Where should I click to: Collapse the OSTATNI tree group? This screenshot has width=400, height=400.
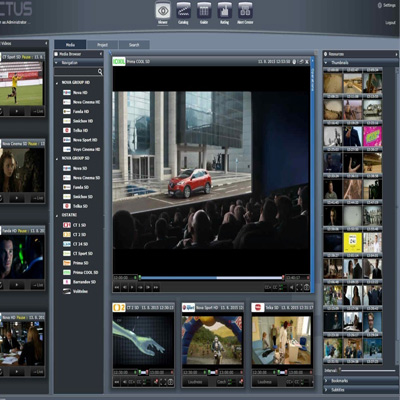pos(57,216)
